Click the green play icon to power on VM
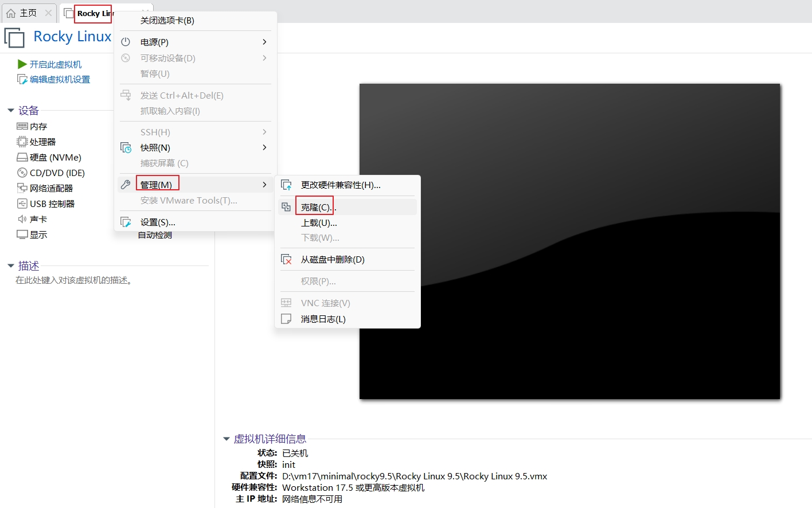 click(22, 64)
